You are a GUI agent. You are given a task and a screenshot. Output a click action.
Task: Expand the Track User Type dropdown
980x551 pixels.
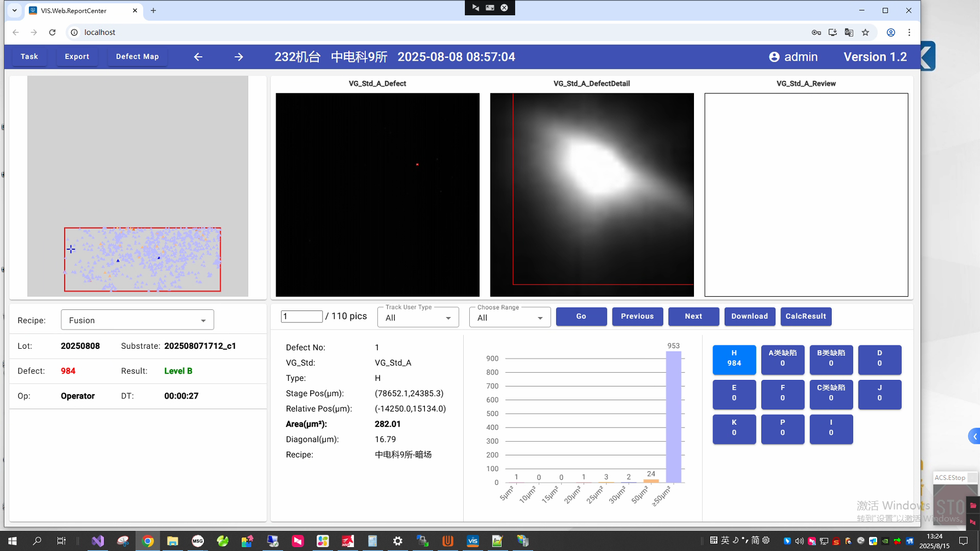point(418,318)
